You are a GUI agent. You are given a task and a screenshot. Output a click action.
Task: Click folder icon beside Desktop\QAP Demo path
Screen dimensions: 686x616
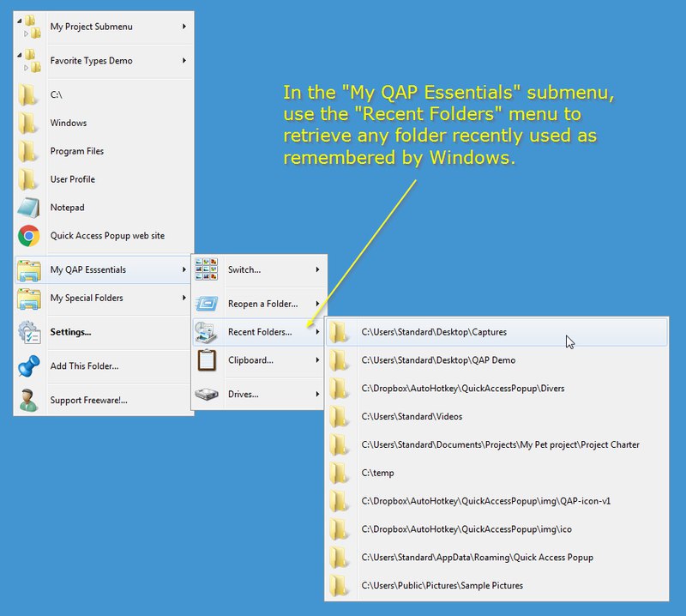[x=339, y=360]
